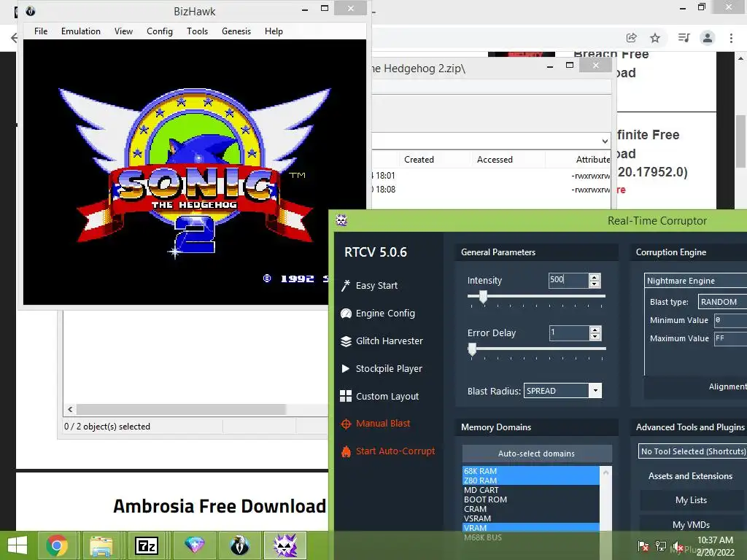Open File Explorer from the taskbar

click(x=101, y=545)
